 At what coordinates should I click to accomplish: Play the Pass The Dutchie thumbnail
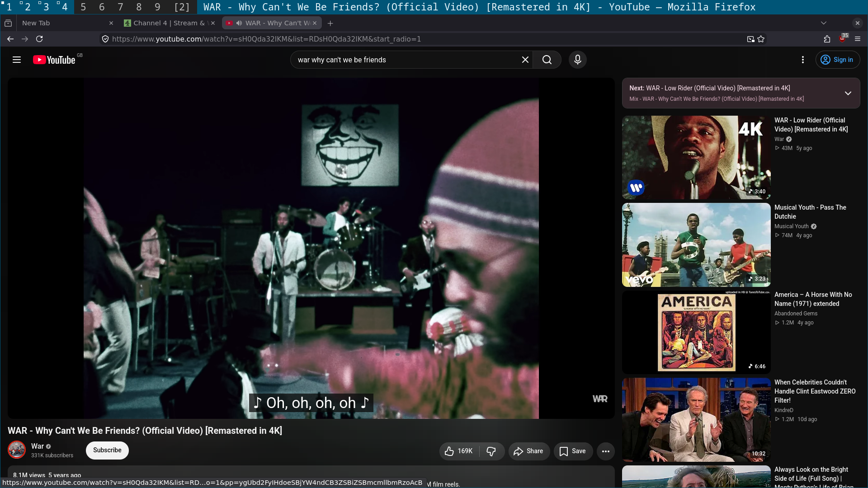pos(696,245)
